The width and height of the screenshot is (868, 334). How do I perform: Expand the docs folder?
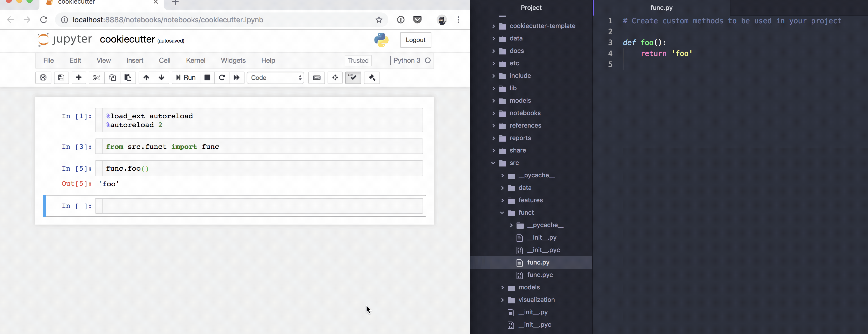[x=493, y=51]
